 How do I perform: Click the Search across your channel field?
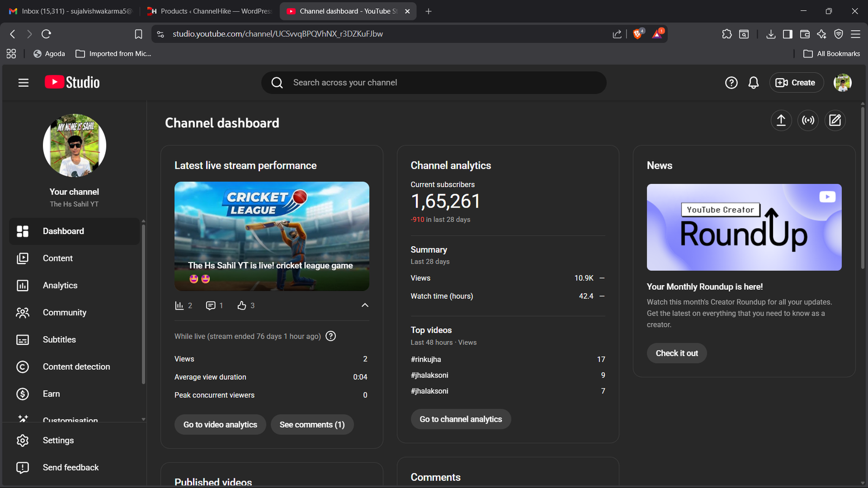point(434,82)
